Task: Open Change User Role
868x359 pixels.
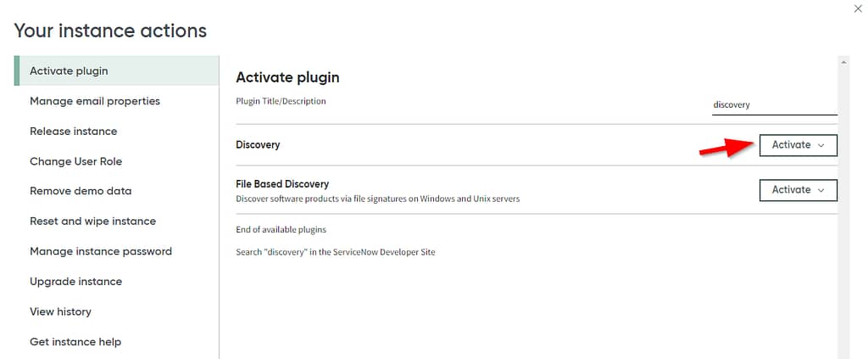Action: tap(76, 161)
